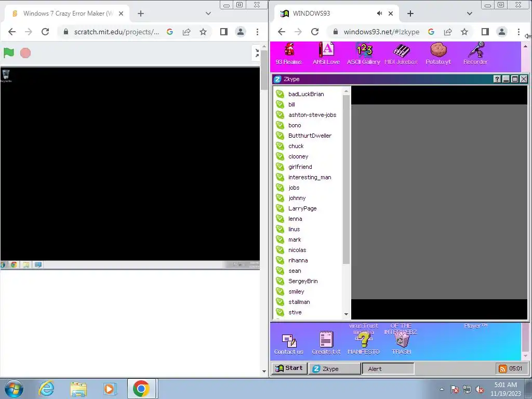The height and width of the screenshot is (399, 532).
Task: Click the Zkype contact list scrollbar thumb
Action: click(x=346, y=179)
